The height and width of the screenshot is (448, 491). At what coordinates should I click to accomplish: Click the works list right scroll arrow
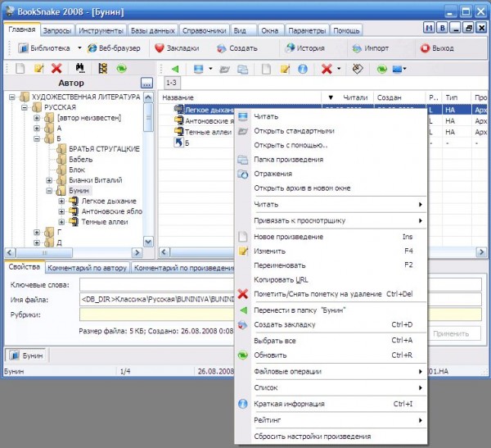(x=481, y=252)
